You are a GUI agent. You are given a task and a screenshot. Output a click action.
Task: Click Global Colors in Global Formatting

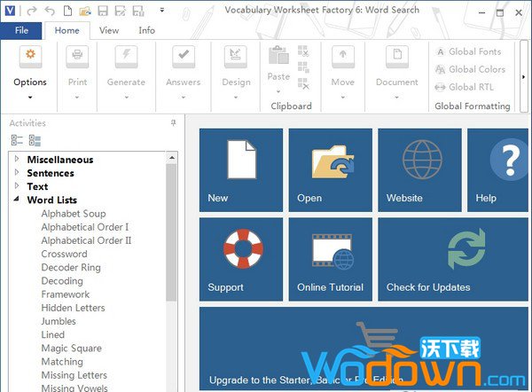click(470, 69)
